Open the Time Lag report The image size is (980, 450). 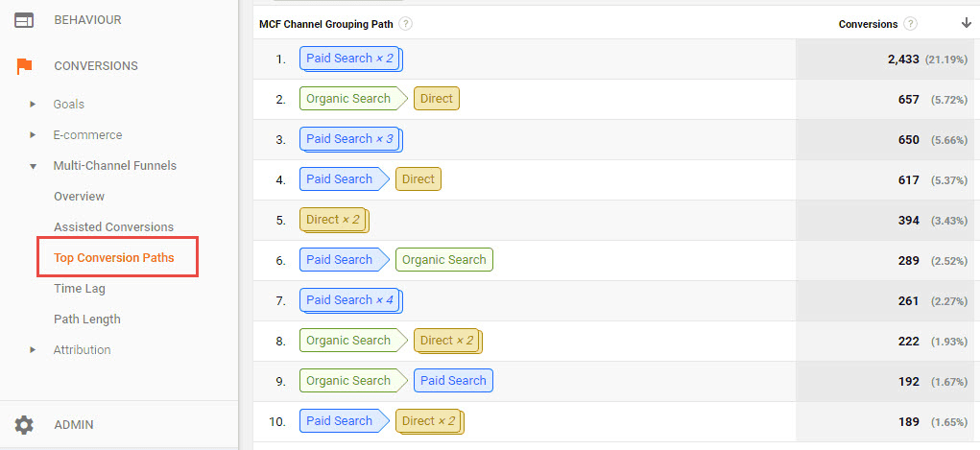click(80, 289)
